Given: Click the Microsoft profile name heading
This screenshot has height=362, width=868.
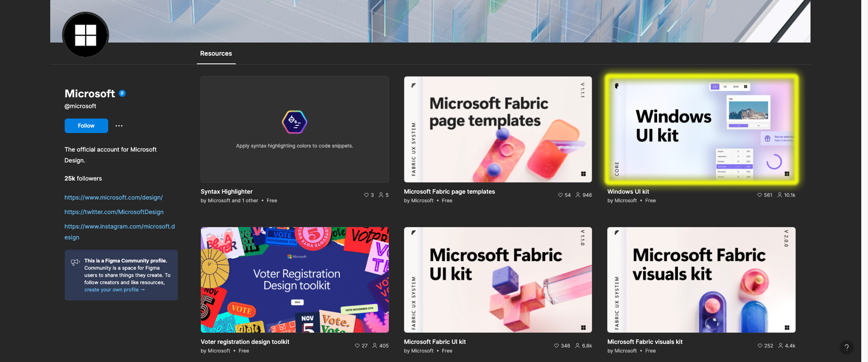Looking at the screenshot, I should click(90, 93).
